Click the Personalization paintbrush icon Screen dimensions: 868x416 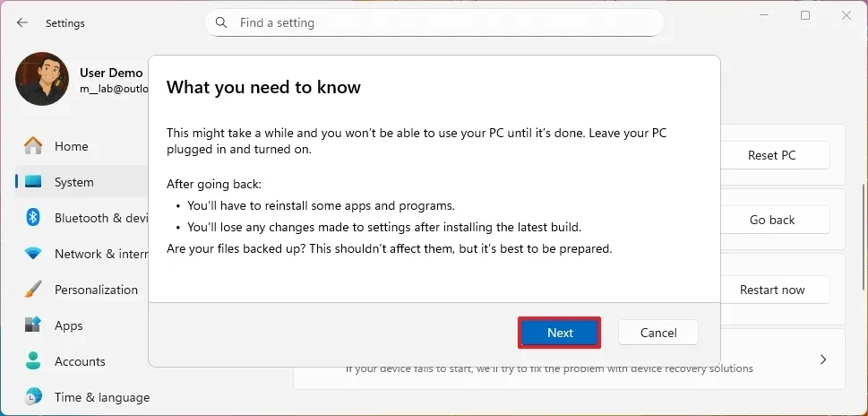[33, 290]
